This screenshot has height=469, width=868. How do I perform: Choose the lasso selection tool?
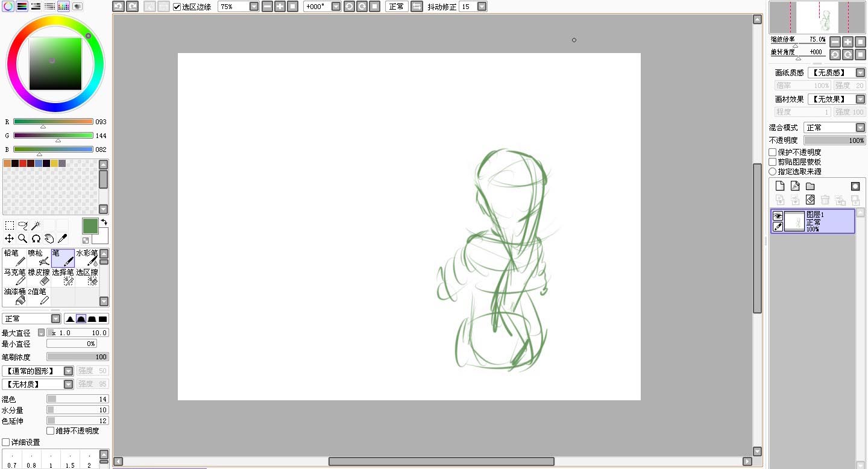[23, 225]
